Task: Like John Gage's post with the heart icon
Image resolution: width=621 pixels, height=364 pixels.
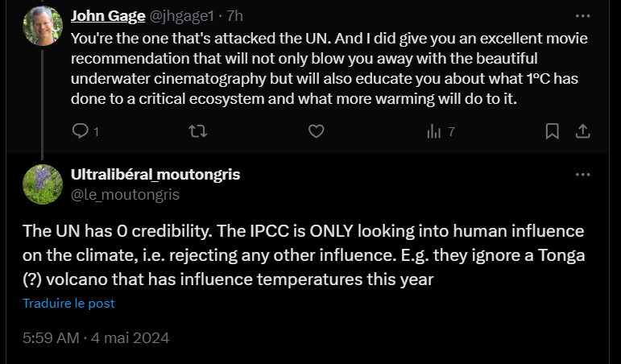Action: point(317,131)
